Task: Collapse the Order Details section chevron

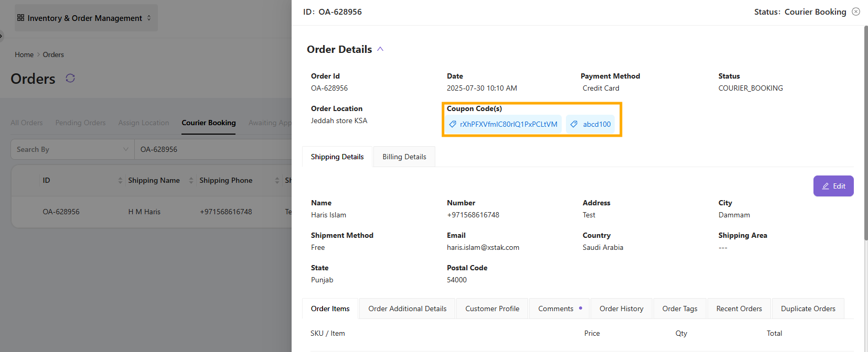Action: (380, 49)
